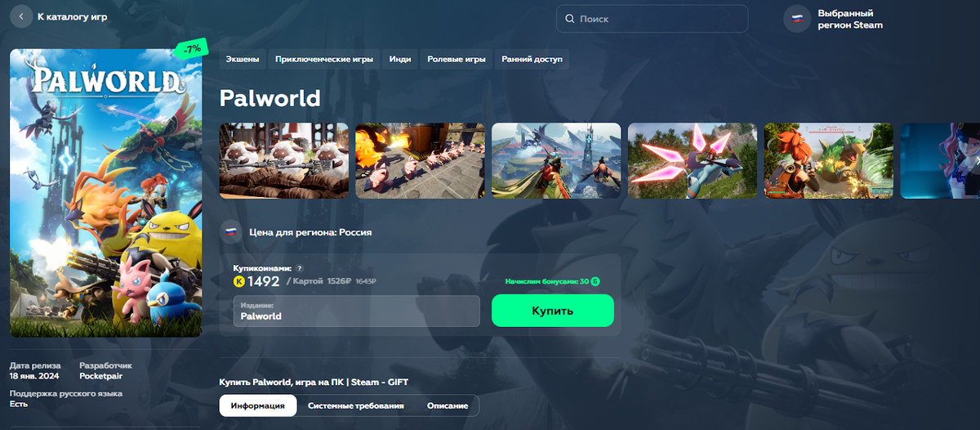The height and width of the screenshot is (430, 980).
Task: Open the partially visible last screenshot
Action: coord(940,160)
